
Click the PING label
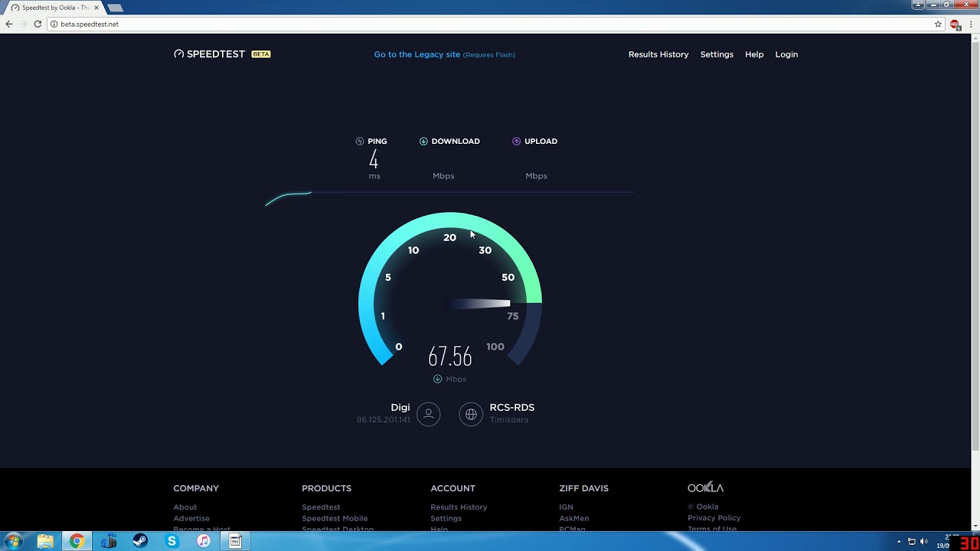[377, 142]
